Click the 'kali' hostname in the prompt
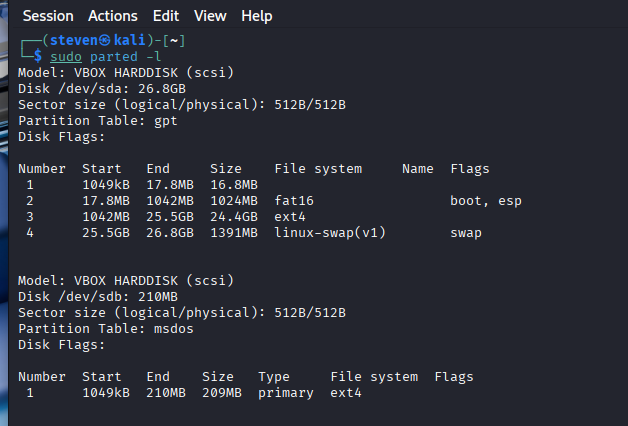The image size is (628, 426). [x=132, y=41]
